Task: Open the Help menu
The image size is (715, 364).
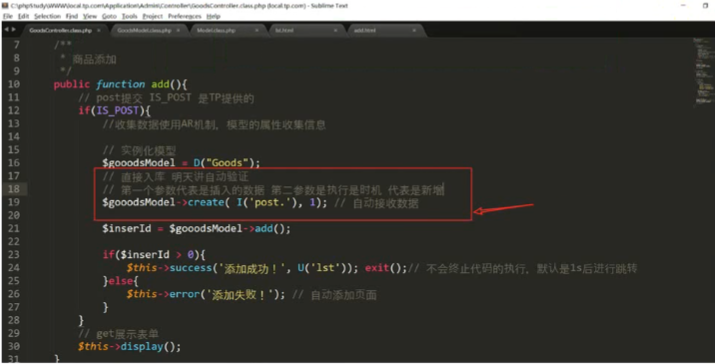Action: (x=213, y=16)
